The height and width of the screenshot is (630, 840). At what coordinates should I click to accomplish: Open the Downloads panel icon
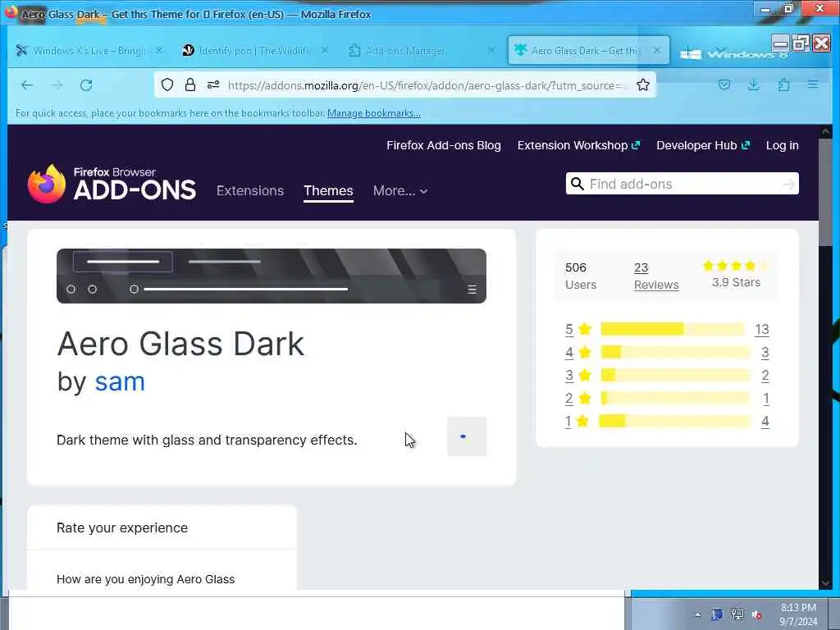[754, 84]
